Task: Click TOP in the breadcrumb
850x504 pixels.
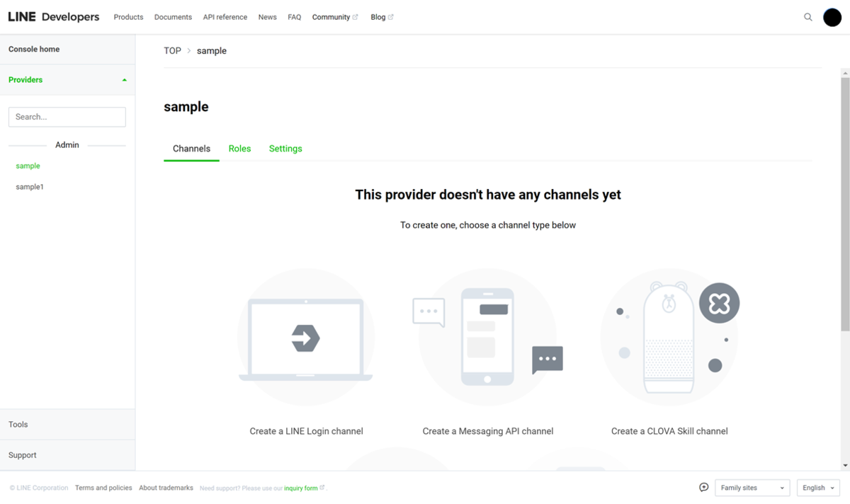Action: click(172, 51)
